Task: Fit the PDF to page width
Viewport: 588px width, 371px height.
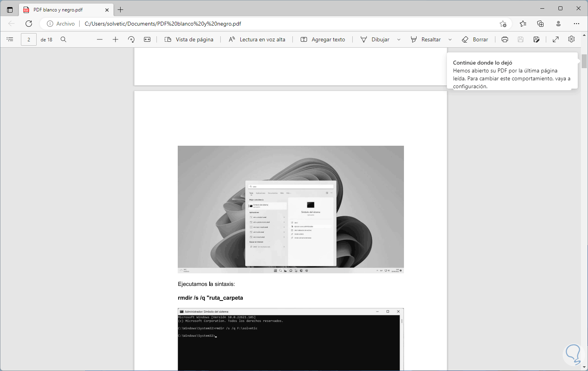Action: coord(147,39)
